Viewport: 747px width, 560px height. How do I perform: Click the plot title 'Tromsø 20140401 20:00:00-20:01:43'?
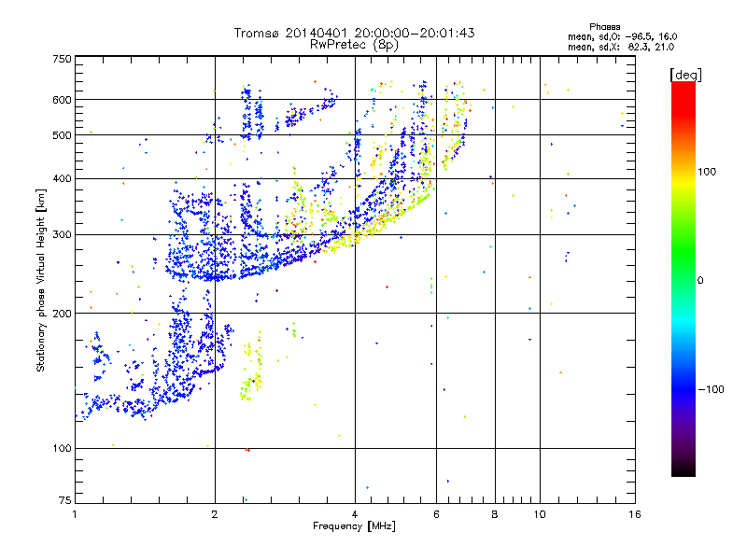354,33
